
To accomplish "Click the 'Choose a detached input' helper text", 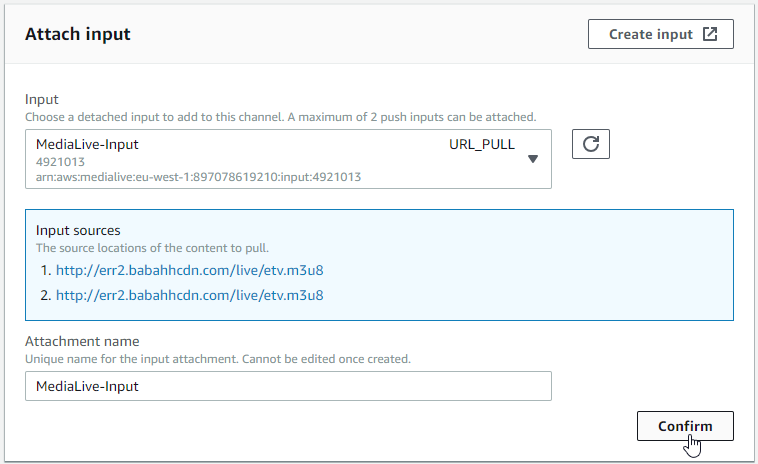I will [x=280, y=116].
